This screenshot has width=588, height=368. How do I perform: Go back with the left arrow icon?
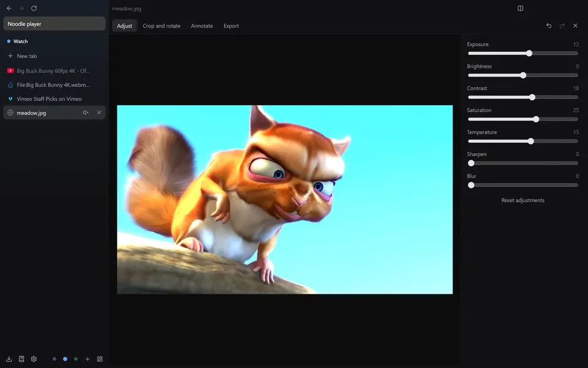[9, 8]
